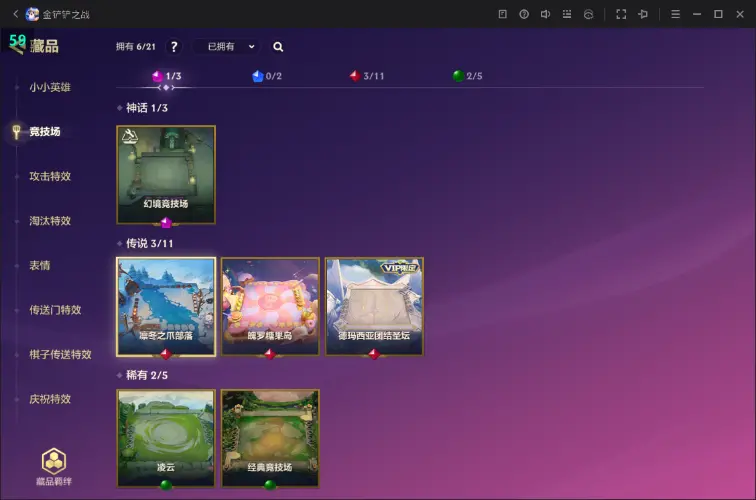The height and width of the screenshot is (500, 756).
Task: Click red gem under 德玛西亚团结圣坛
Action: click(374, 354)
